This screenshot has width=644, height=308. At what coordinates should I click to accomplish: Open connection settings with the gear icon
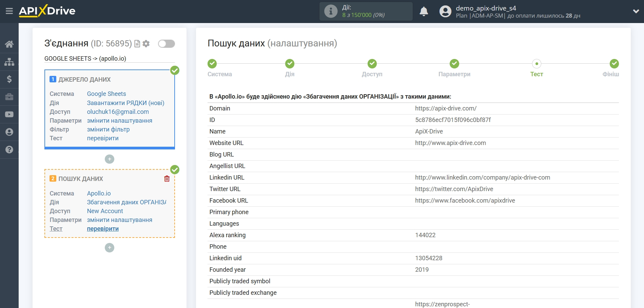pyautogui.click(x=146, y=44)
